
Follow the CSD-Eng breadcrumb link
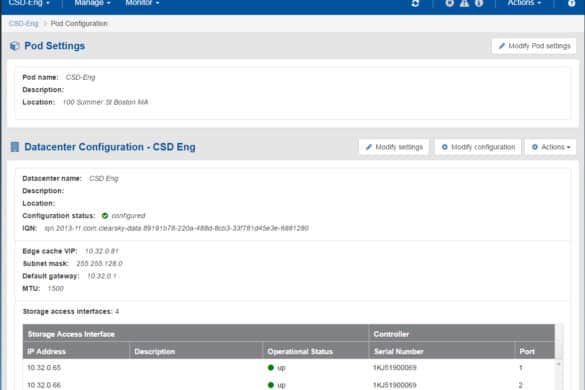24,24
